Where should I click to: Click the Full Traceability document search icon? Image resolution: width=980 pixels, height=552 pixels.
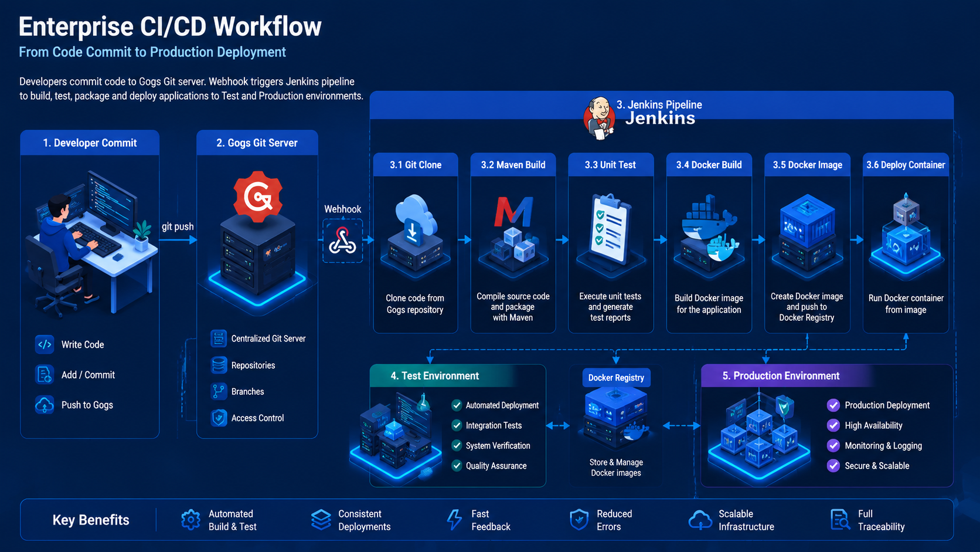pos(841,520)
